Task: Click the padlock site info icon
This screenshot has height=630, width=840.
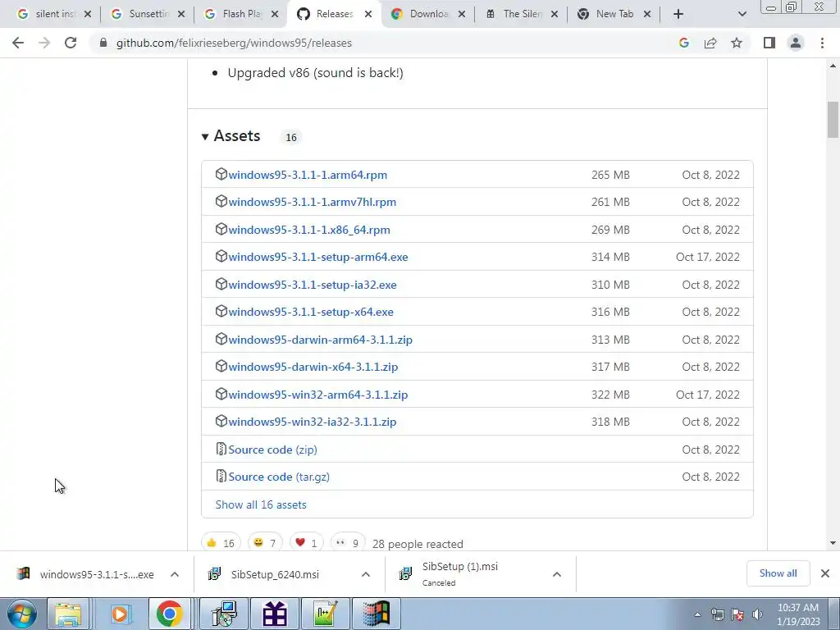Action: 103,43
